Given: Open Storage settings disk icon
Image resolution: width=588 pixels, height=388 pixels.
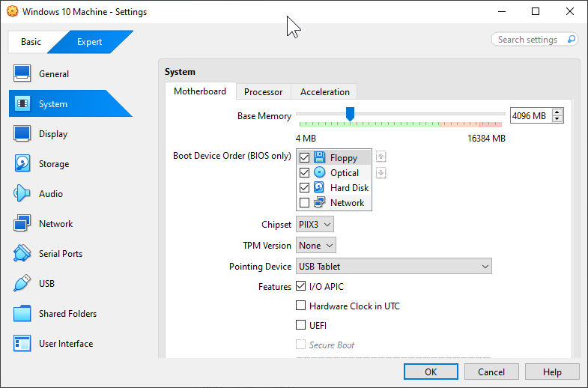Looking at the screenshot, I should [22, 164].
